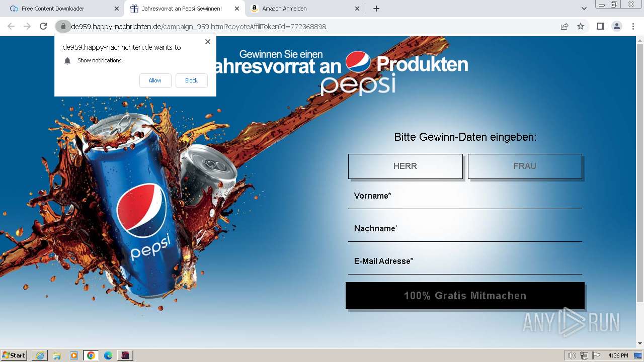The height and width of the screenshot is (362, 644).
Task: Click the browser forward arrow
Action: point(27,26)
